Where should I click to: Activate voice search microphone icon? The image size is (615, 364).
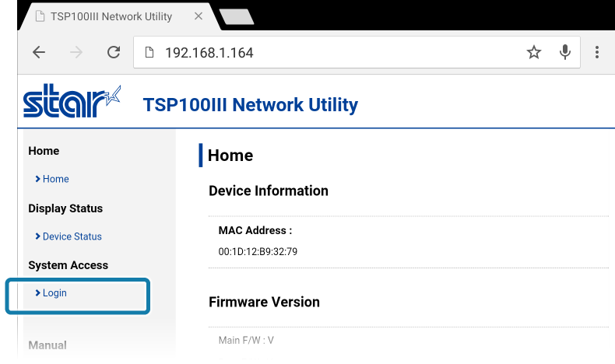565,52
